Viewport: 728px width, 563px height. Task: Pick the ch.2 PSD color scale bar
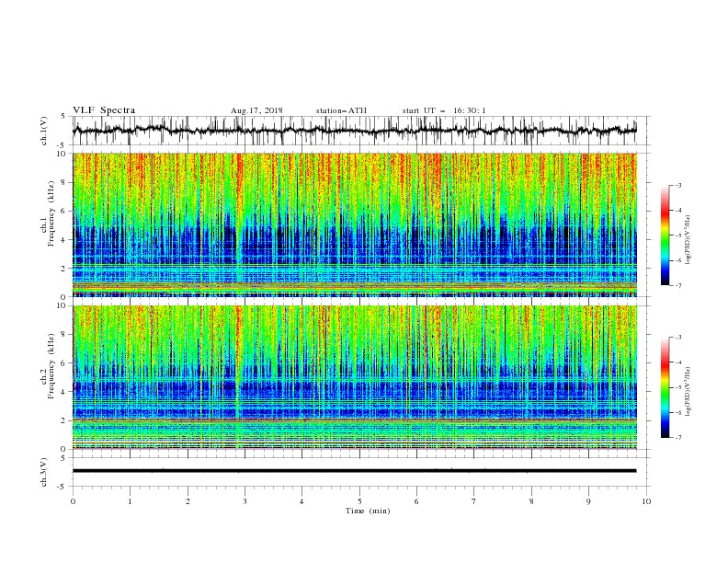pos(665,387)
